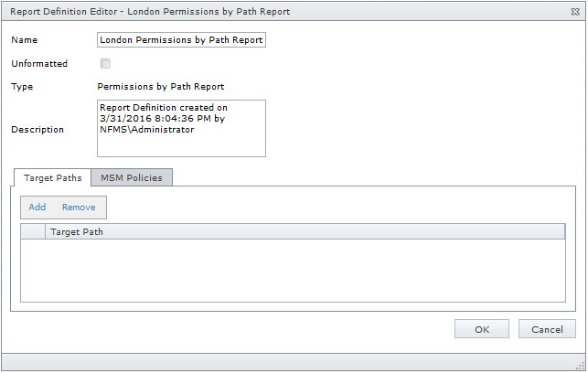Viewport: 588px width, 373px height.
Task: Click the Description label
Action: click(37, 130)
